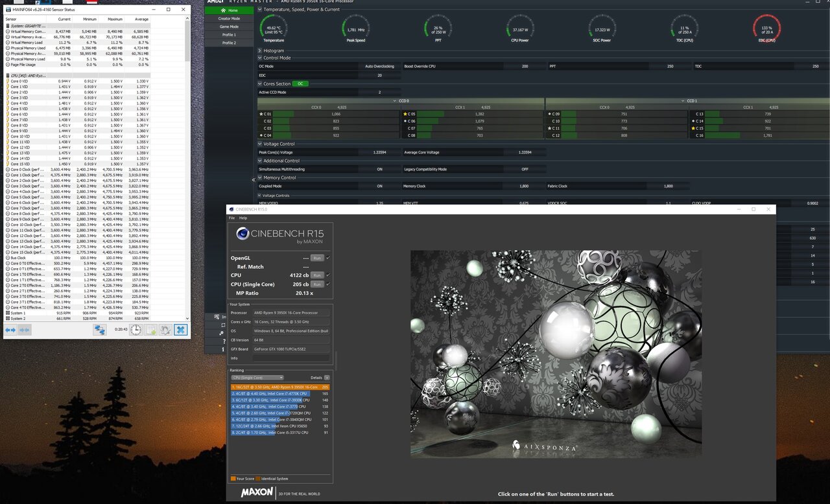Click the AMD logo in Ryzen Master

coord(214,2)
